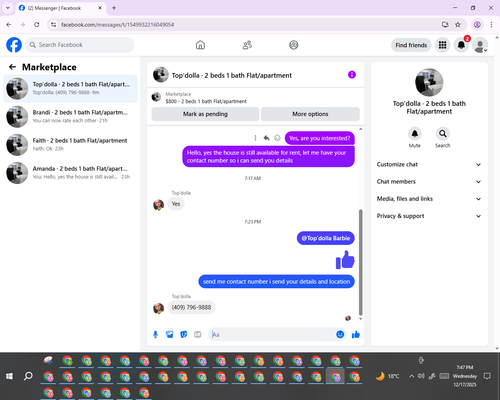
Task: Open message options three-dot icon
Action: point(255,138)
